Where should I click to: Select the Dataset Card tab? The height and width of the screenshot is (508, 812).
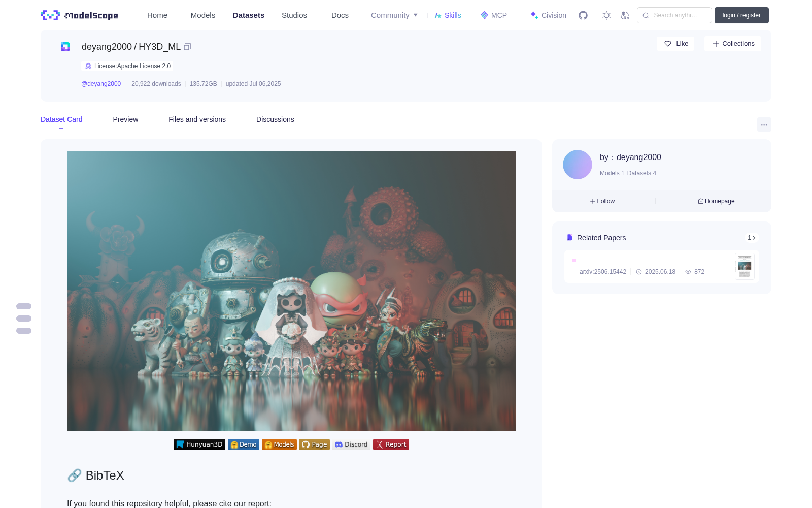(x=61, y=119)
